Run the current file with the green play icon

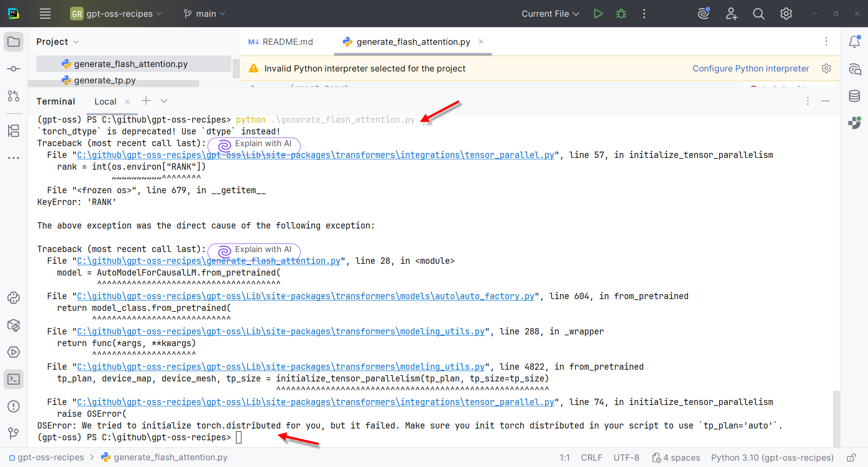[x=598, y=14]
